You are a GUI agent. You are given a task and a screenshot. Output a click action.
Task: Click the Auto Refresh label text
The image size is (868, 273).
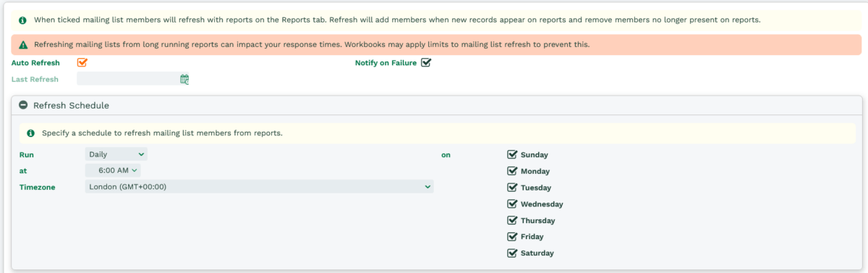pyautogui.click(x=35, y=63)
